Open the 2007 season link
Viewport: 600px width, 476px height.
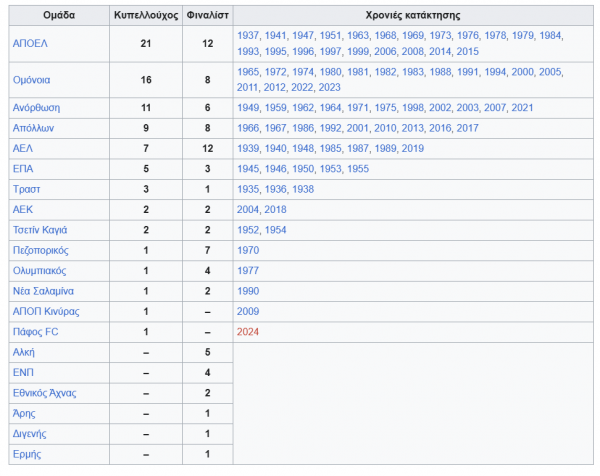(495, 108)
